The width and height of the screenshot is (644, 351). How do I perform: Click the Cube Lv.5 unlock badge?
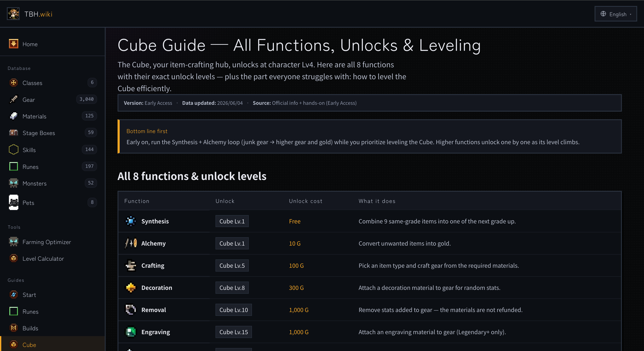[x=232, y=266]
